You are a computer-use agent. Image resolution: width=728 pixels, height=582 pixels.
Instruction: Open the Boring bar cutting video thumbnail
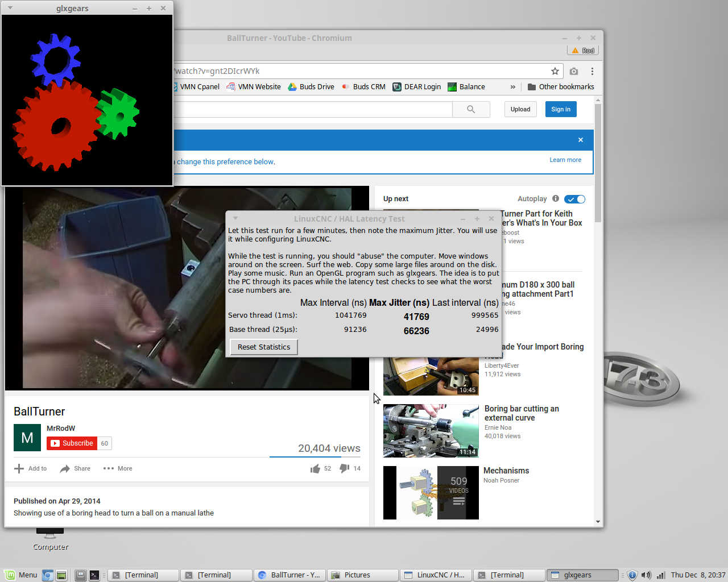(431, 430)
